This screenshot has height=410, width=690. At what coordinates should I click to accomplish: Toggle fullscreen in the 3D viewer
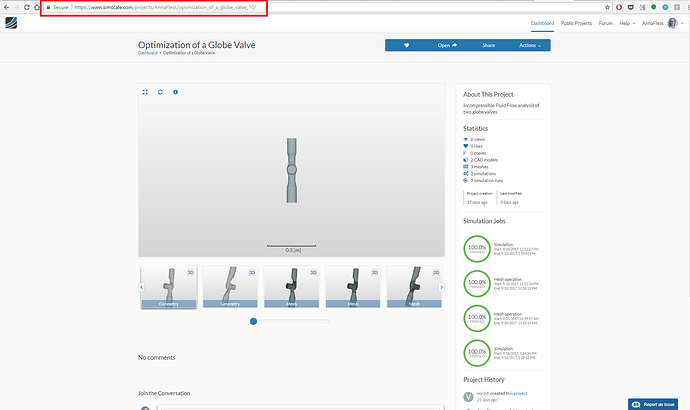[x=145, y=92]
